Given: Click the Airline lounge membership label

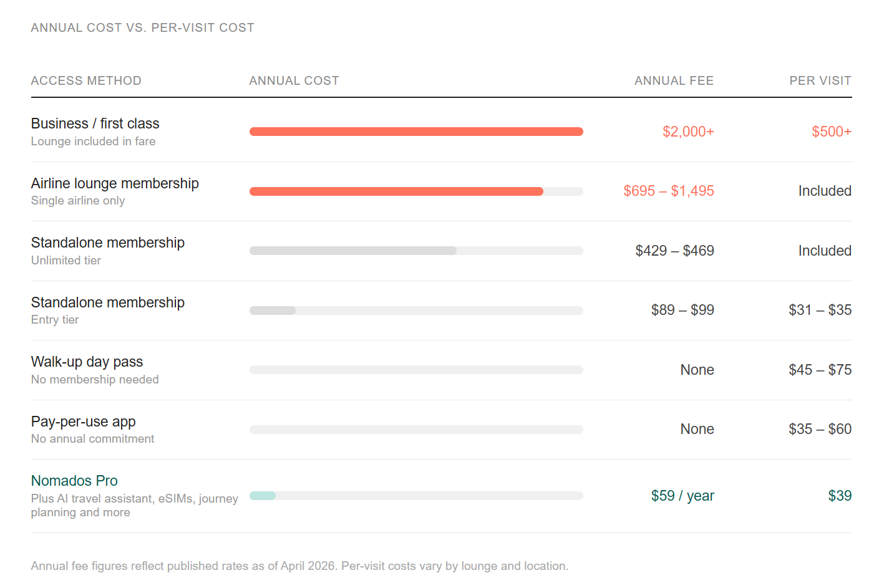Looking at the screenshot, I should point(115,183).
